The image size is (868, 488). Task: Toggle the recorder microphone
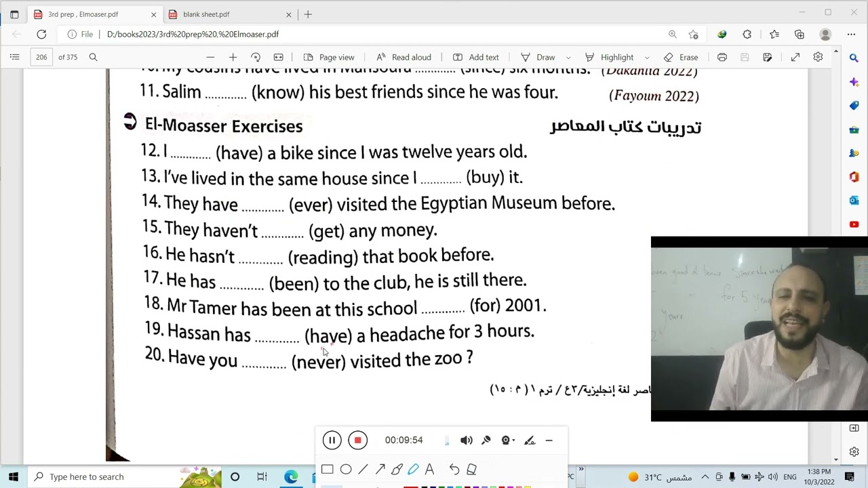point(486,441)
